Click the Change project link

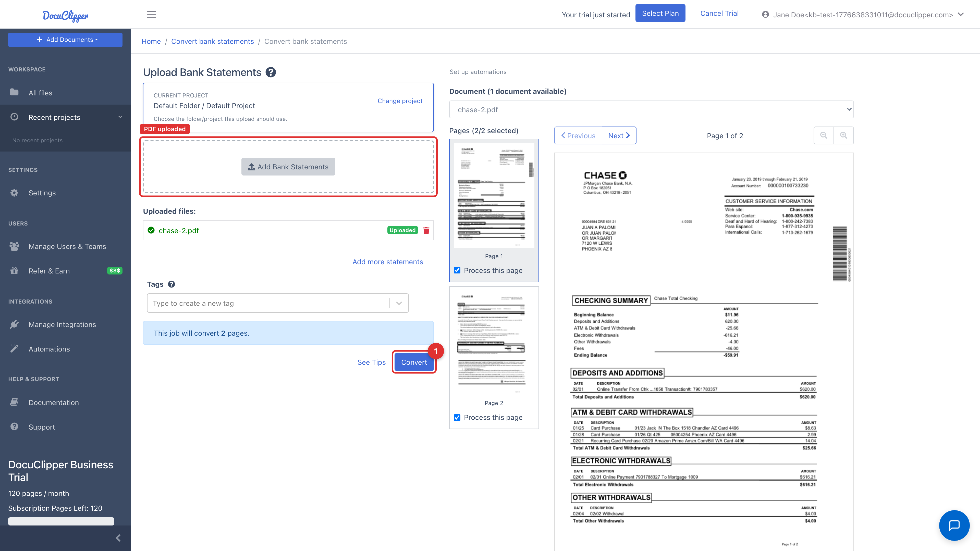pyautogui.click(x=400, y=101)
